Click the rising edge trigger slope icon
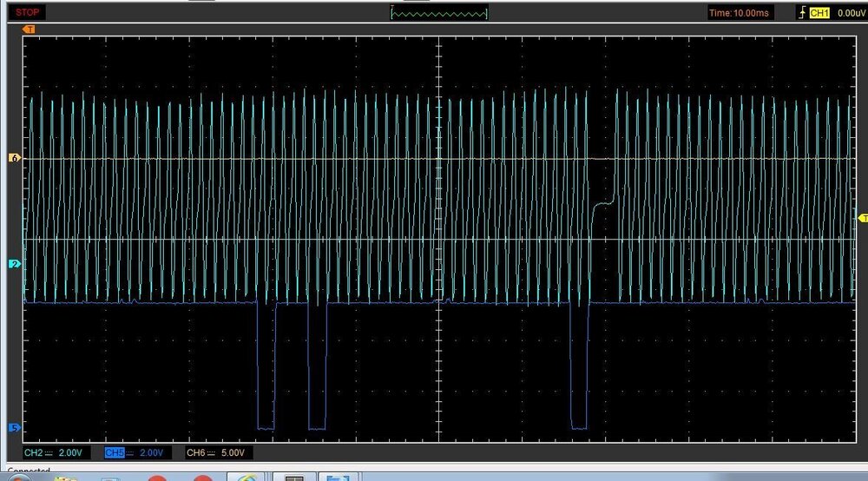 802,13
